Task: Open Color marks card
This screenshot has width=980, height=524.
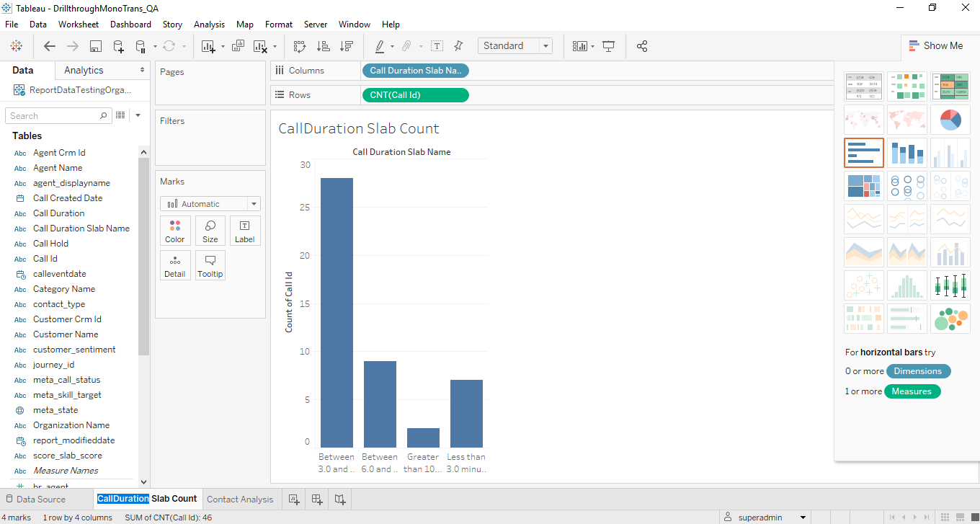Action: coord(175,231)
